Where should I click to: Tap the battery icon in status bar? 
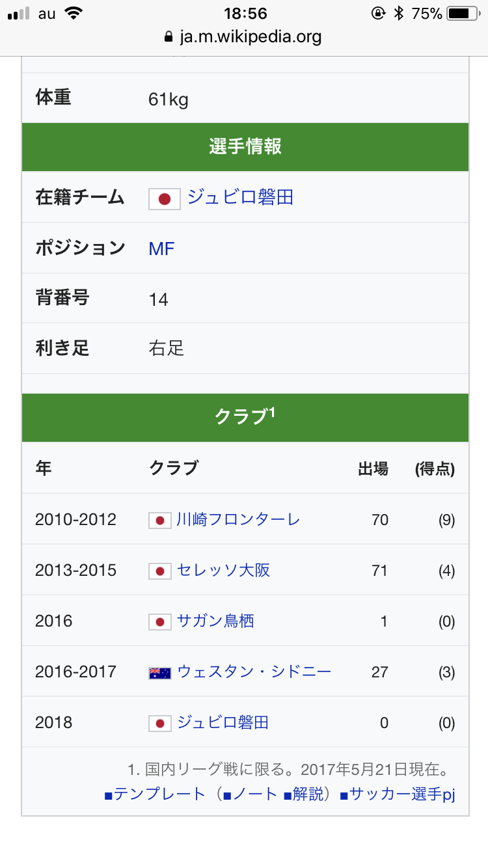pyautogui.click(x=463, y=14)
